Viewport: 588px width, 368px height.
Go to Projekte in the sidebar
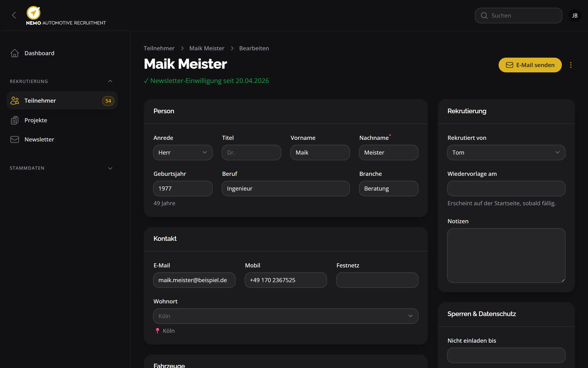(62, 120)
